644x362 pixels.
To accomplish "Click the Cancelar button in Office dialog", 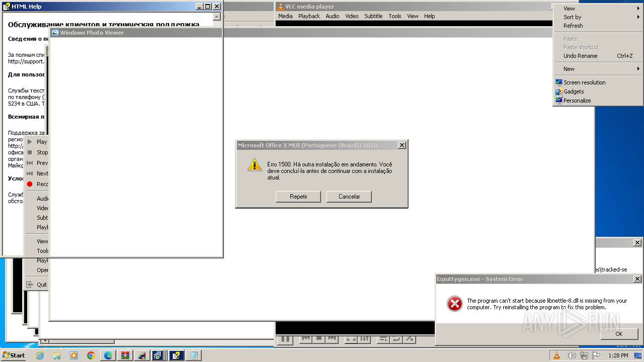I will coord(349,197).
